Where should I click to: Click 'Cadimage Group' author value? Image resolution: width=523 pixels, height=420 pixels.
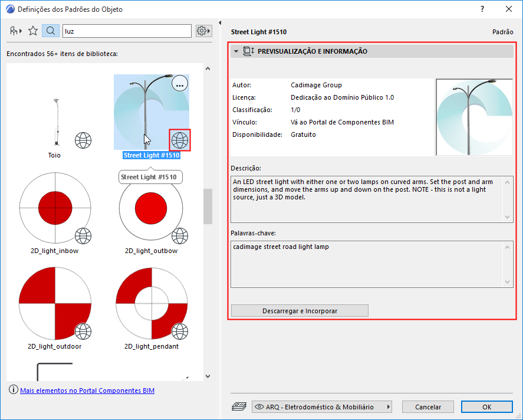(x=316, y=85)
